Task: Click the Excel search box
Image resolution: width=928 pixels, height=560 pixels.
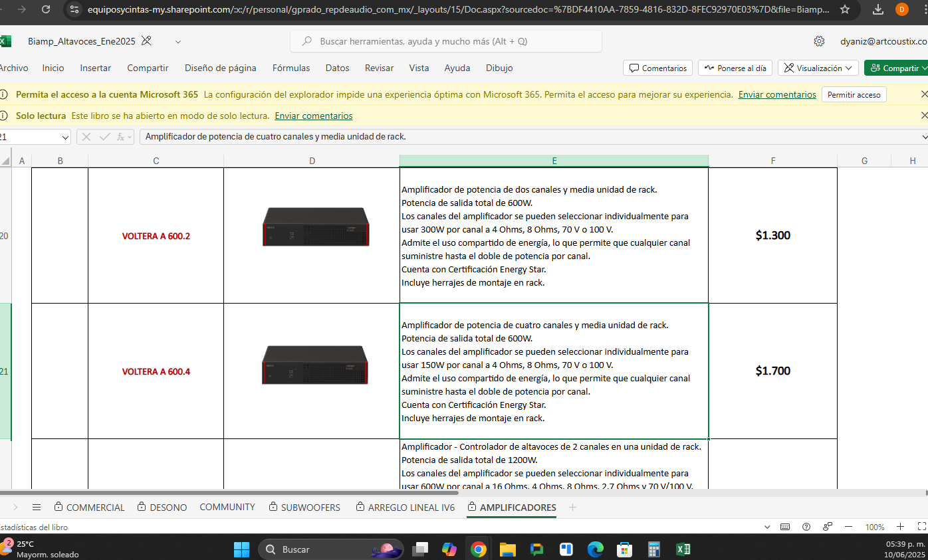Action: pos(446,41)
